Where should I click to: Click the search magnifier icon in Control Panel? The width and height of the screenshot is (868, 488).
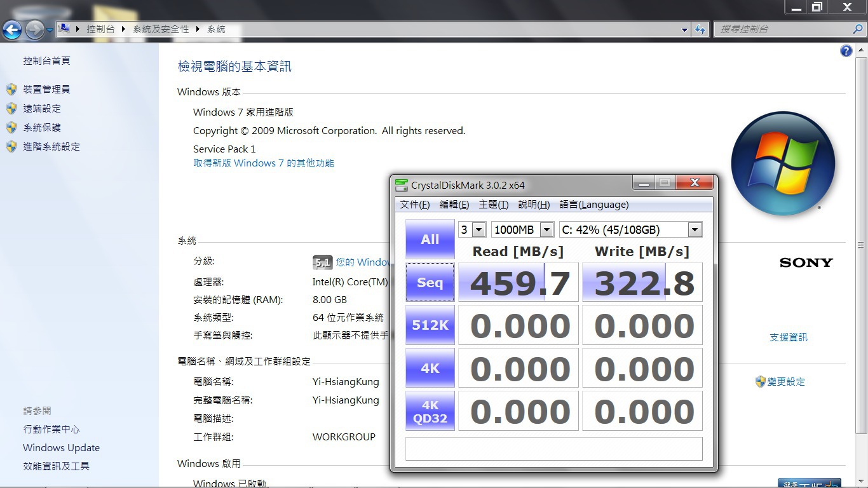(858, 29)
